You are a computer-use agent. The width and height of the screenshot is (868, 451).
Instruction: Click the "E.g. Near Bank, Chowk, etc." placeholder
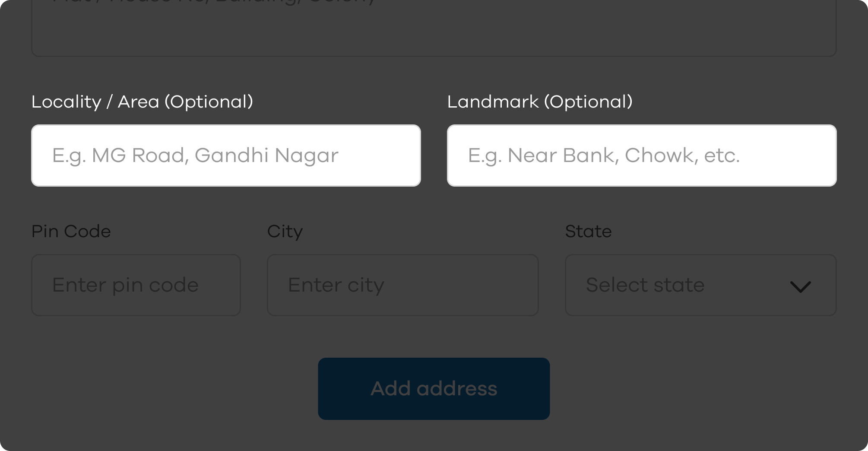click(x=604, y=156)
